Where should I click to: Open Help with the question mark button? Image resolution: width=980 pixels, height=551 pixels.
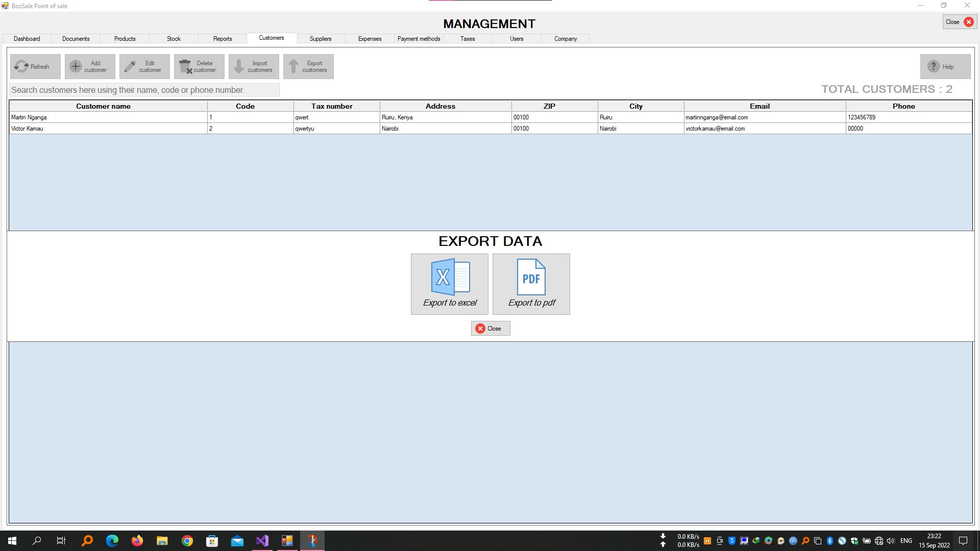click(x=945, y=66)
